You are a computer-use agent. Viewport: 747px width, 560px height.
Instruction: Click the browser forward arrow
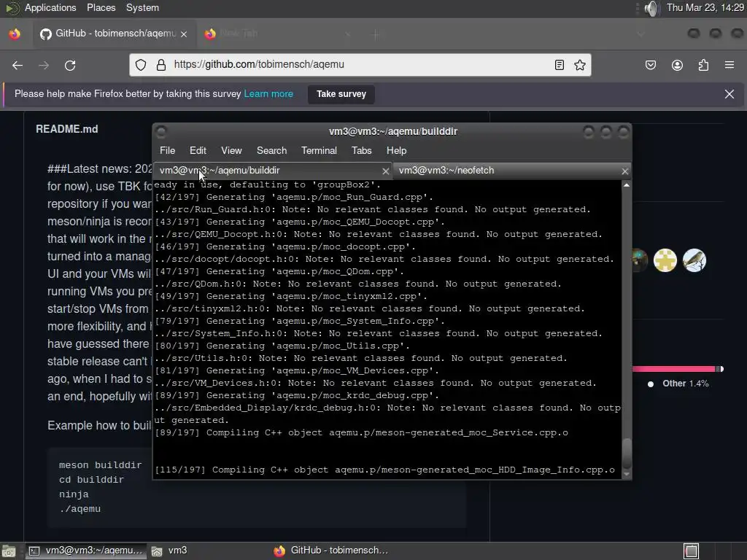pos(44,65)
